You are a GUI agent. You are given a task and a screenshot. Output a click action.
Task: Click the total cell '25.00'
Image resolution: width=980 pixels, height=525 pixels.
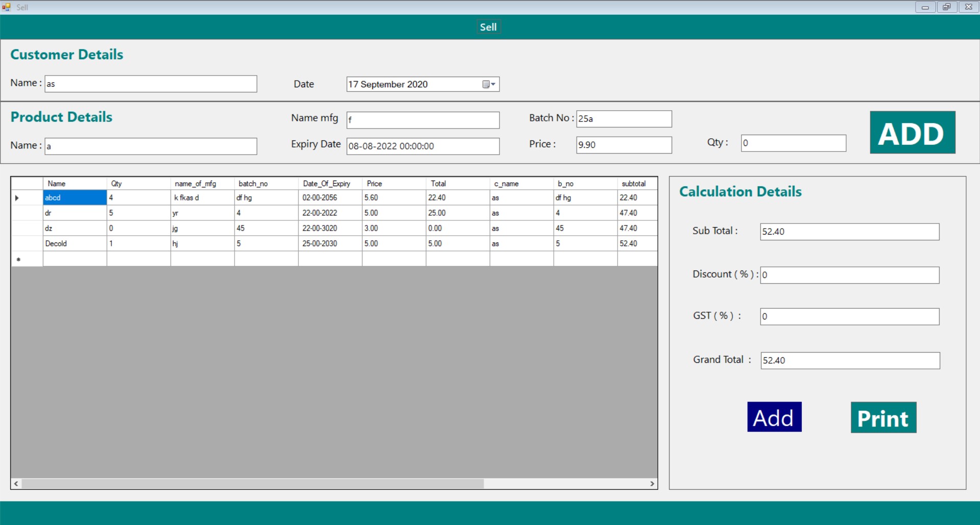tap(458, 213)
